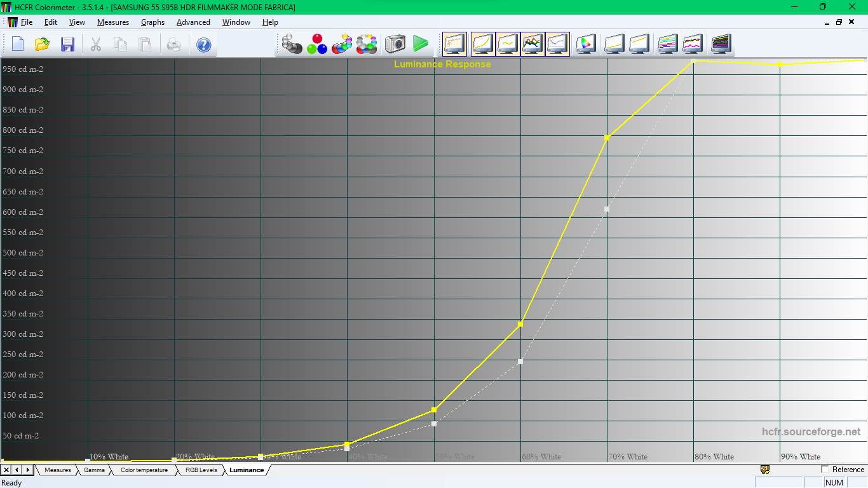Viewport: 868px width, 488px height.
Task: Click yellow data point at 50% White
Action: 434,410
